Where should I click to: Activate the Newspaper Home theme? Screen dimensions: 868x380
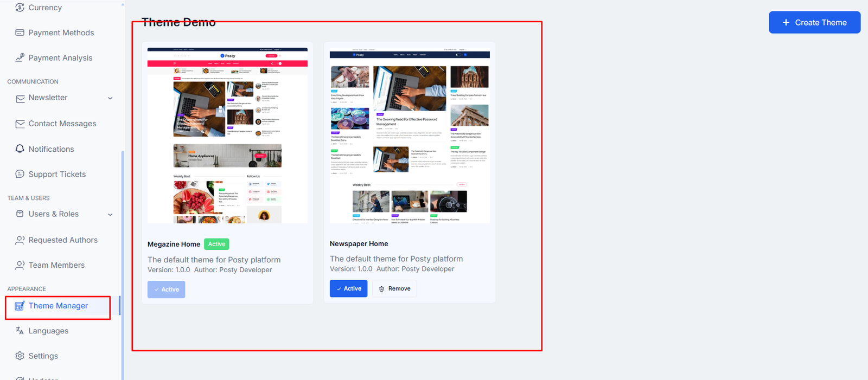pos(348,288)
